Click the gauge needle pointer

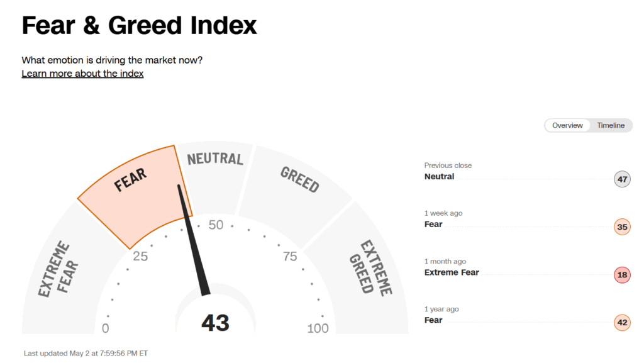pos(193,240)
